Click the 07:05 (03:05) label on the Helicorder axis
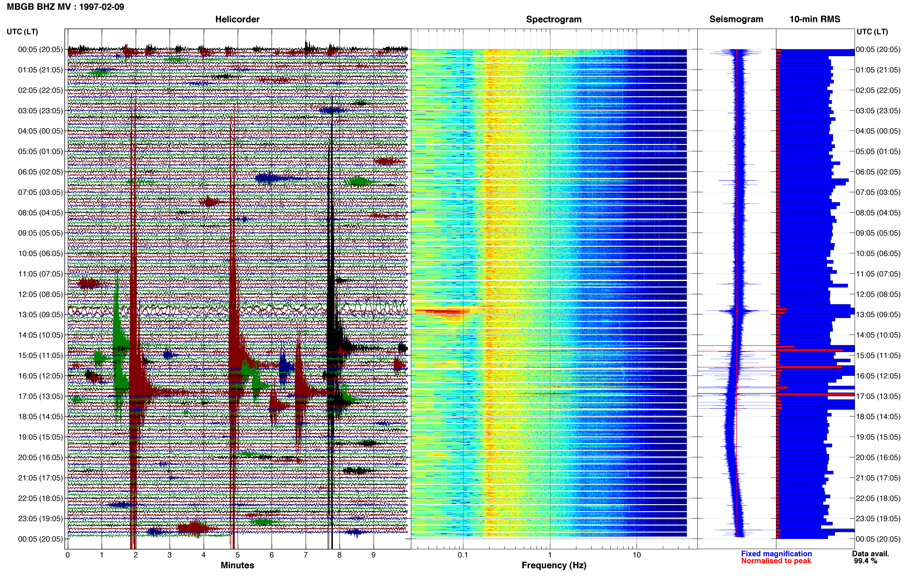This screenshot has height=578, width=924. 40,192
